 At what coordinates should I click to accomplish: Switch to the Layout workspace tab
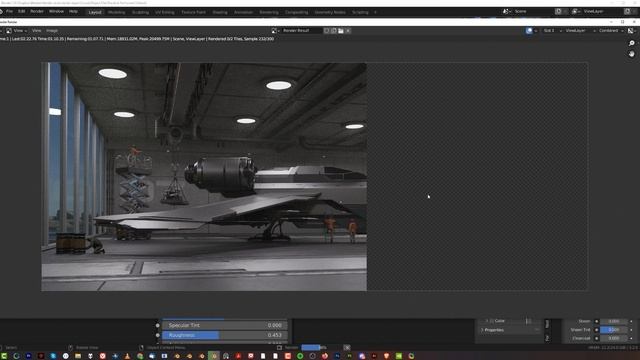95,12
